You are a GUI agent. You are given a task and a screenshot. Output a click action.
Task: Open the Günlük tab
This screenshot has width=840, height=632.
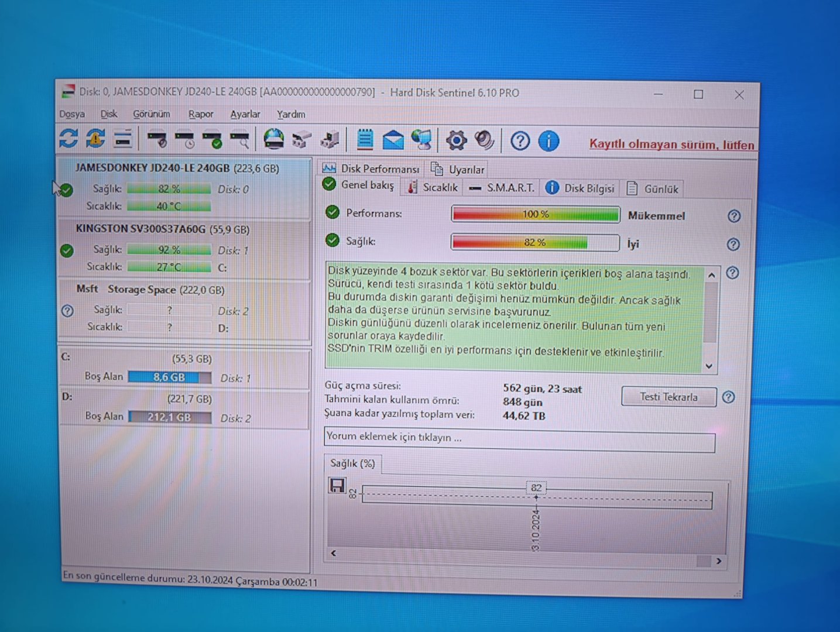pyautogui.click(x=653, y=188)
